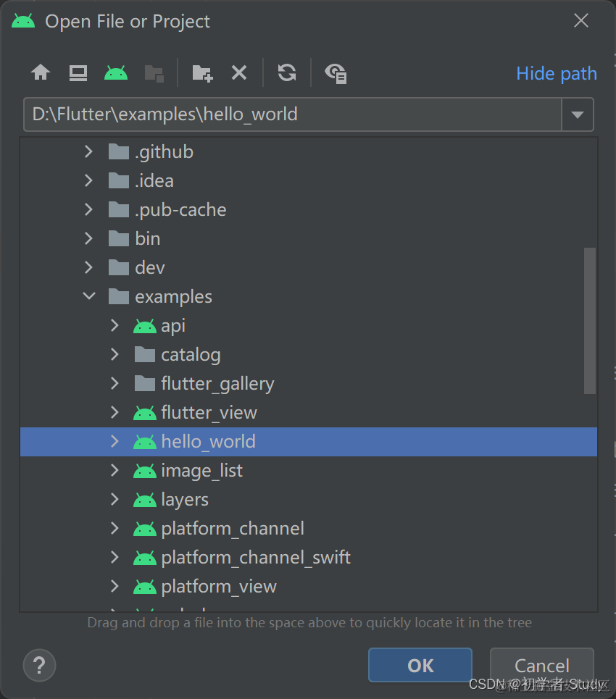Click the file tree vertical scrollbar
Image resolution: width=616 pixels, height=699 pixels.
pyautogui.click(x=590, y=321)
